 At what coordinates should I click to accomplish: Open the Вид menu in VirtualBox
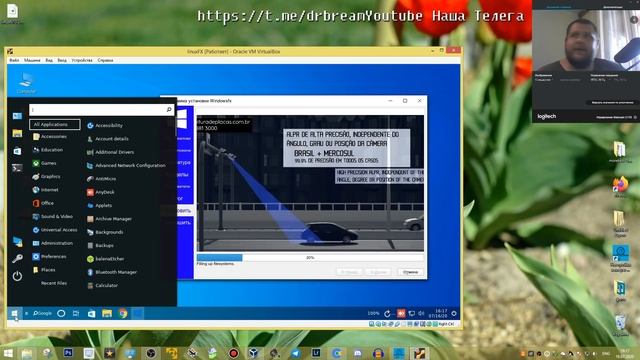(x=49, y=60)
